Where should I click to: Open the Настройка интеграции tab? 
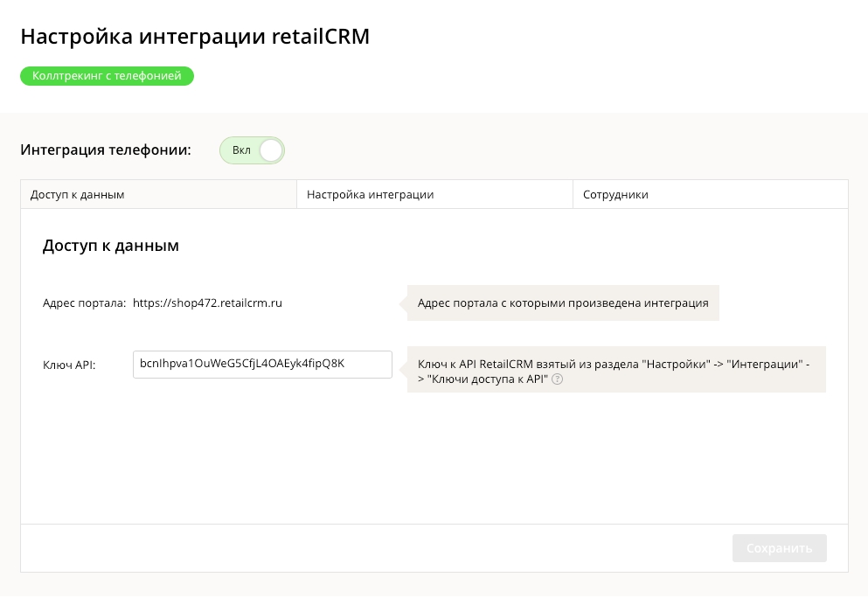(x=434, y=194)
